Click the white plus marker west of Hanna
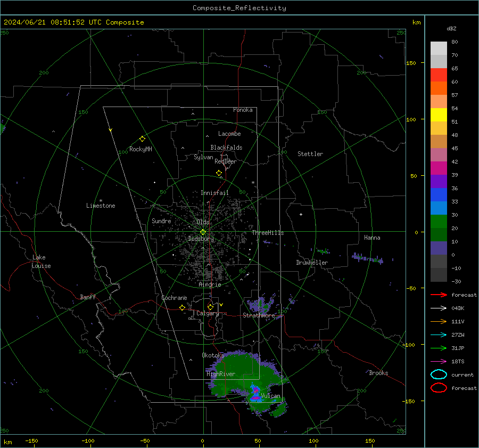The width and height of the screenshot is (479, 448). pyautogui.click(x=301, y=214)
